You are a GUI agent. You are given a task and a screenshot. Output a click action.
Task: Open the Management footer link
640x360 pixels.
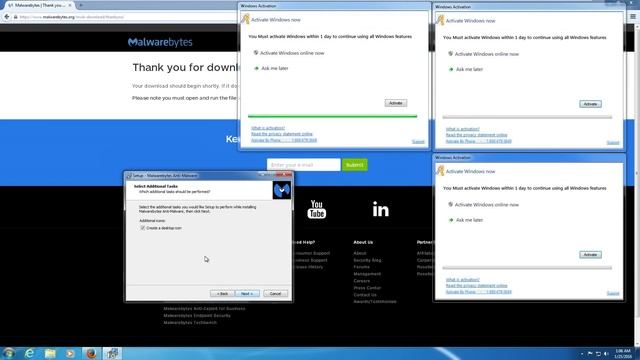coord(367,274)
